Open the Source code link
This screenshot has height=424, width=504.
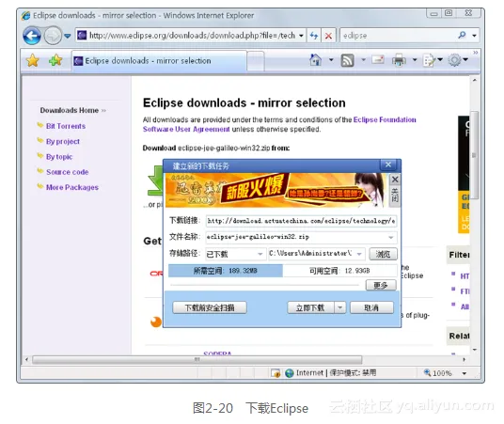pos(67,172)
